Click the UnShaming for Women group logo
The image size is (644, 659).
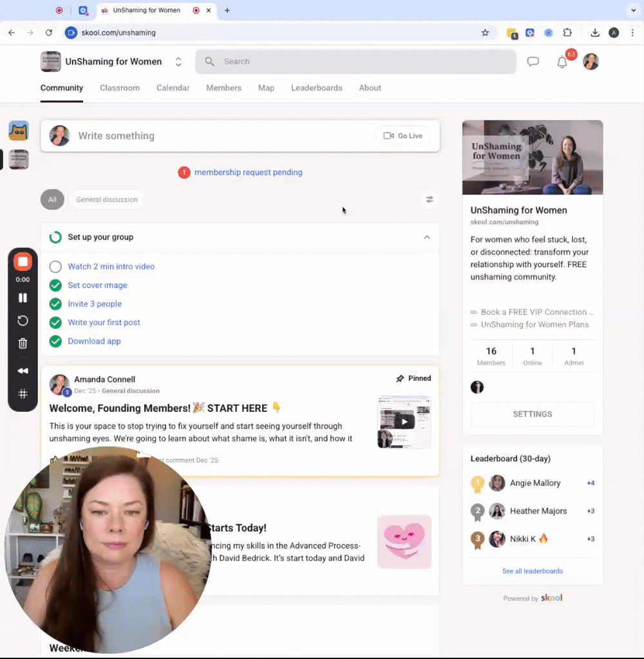51,62
